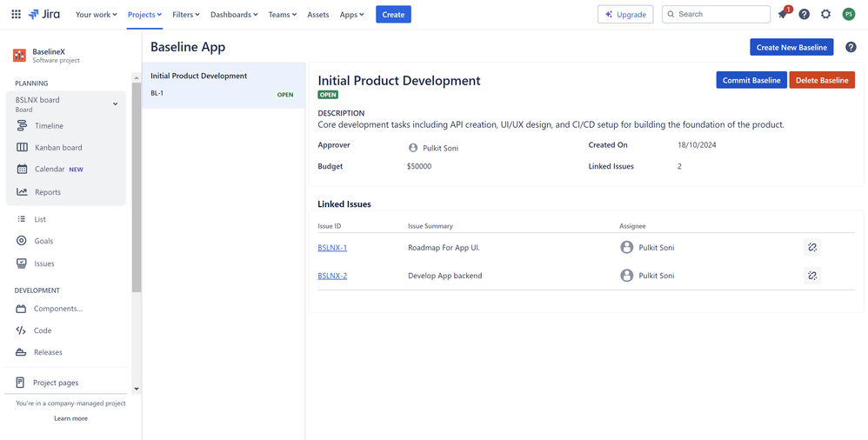Screen dimensions: 868x440
Task: Collapse the BSLNX board chevron
Action: point(115,104)
